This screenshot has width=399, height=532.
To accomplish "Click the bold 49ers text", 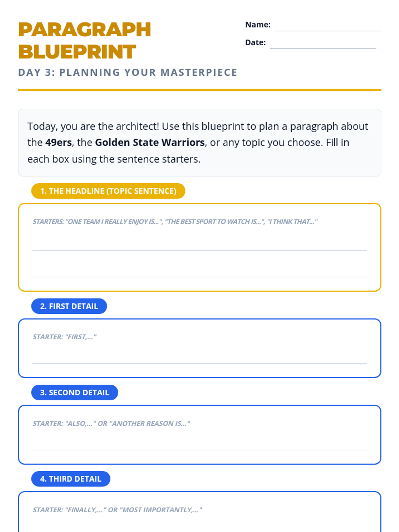I will 59,143.
